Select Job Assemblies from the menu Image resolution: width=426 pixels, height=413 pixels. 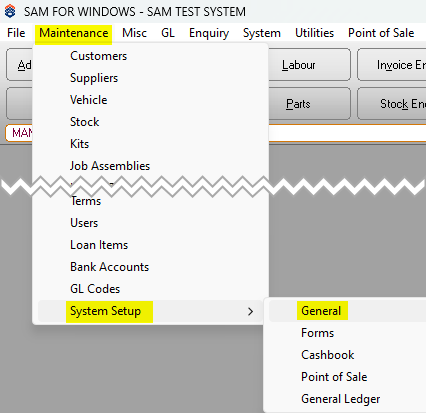[110, 166]
